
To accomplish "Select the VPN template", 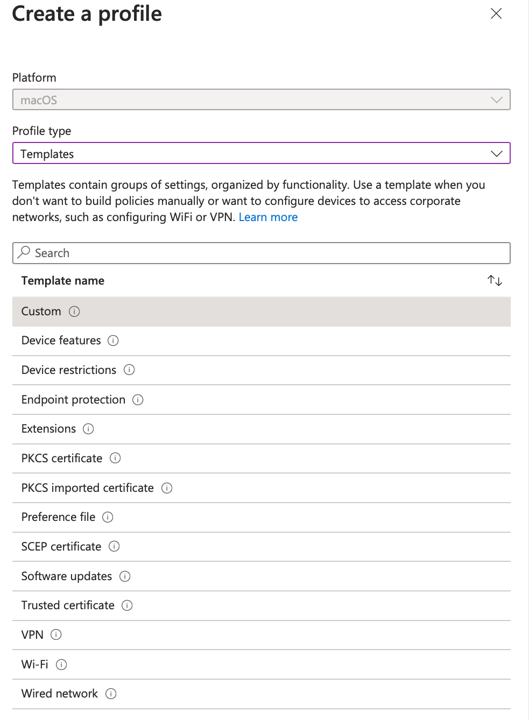I will pos(261,635).
